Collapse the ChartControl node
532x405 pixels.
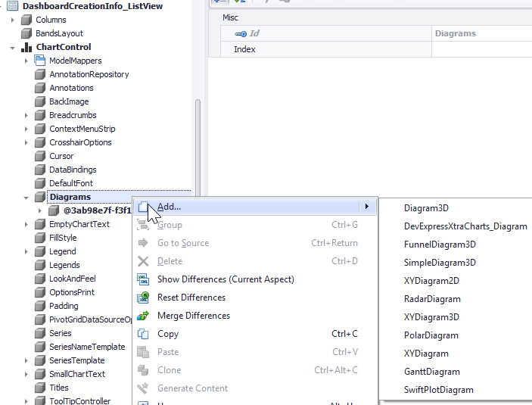pos(13,48)
